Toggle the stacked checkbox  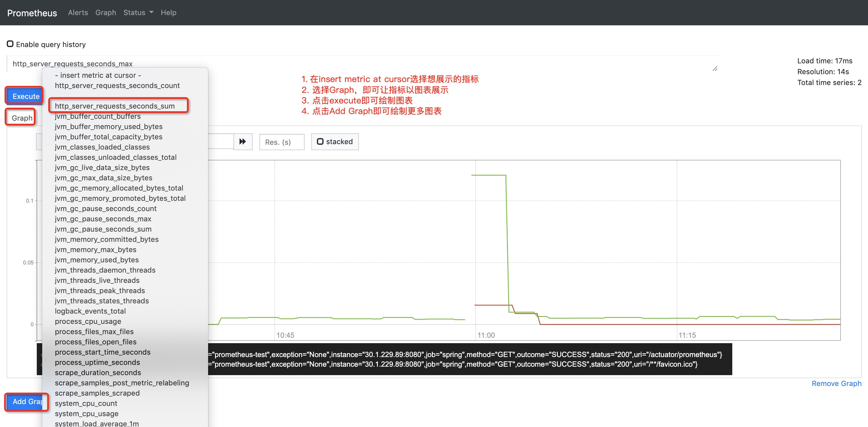click(x=320, y=141)
